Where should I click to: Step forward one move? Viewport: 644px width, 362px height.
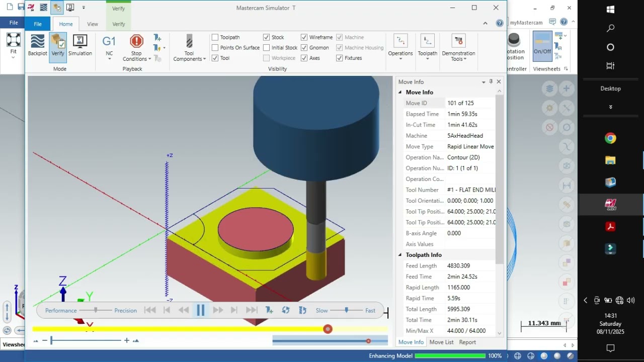[234, 310]
